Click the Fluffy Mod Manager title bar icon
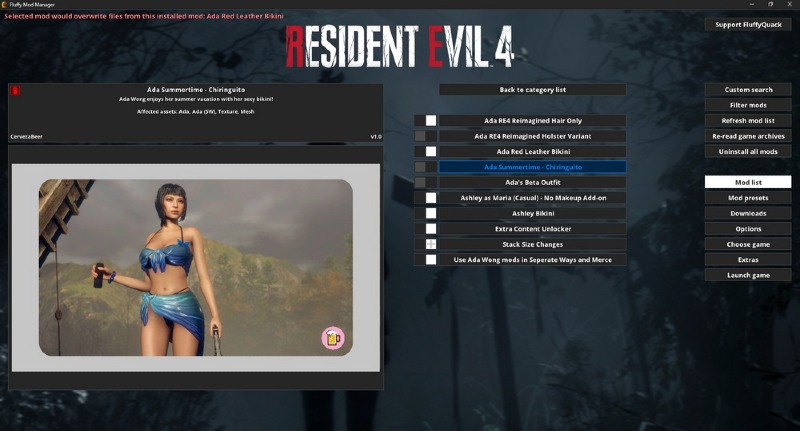Viewport: 800px width, 431px height. coord(5,4)
